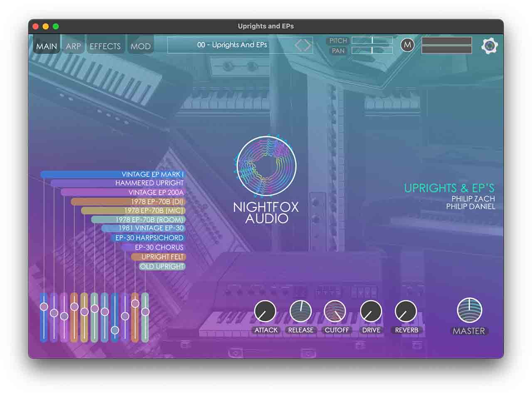
Task: Click the Release knob
Action: coord(300,312)
